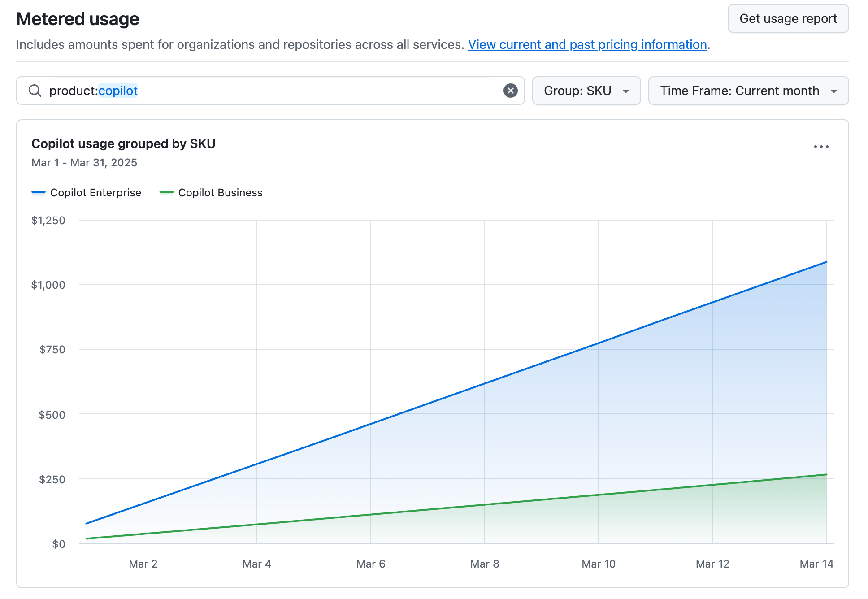This screenshot has height=599, width=868.
Task: Click the search magnifier icon
Action: [35, 91]
